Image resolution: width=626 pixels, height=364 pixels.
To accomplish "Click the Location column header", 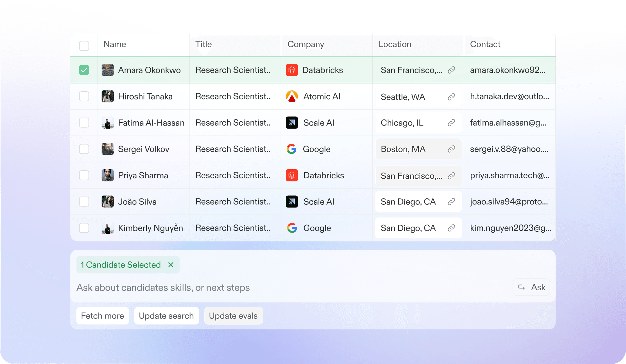I will 395,44.
